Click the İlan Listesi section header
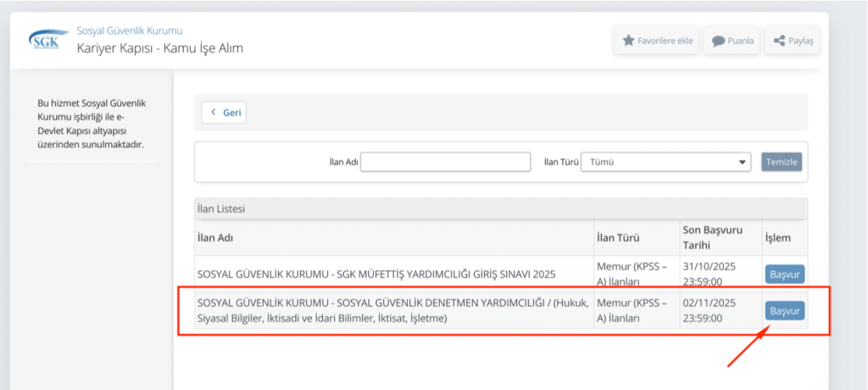Screen dimensions: 868x390 pos(221,209)
